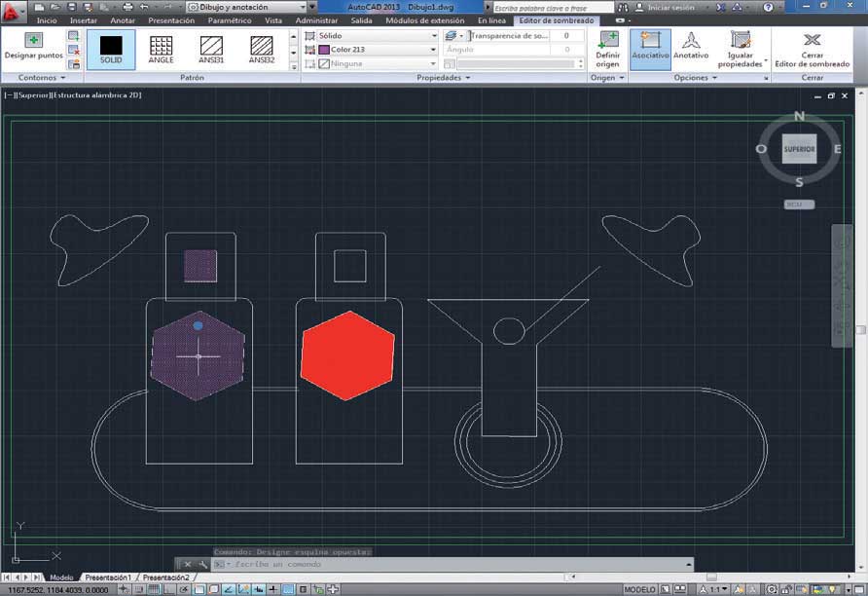Open the Dibujo y anotación workspace dropdown
The image size is (868, 596).
246,7
